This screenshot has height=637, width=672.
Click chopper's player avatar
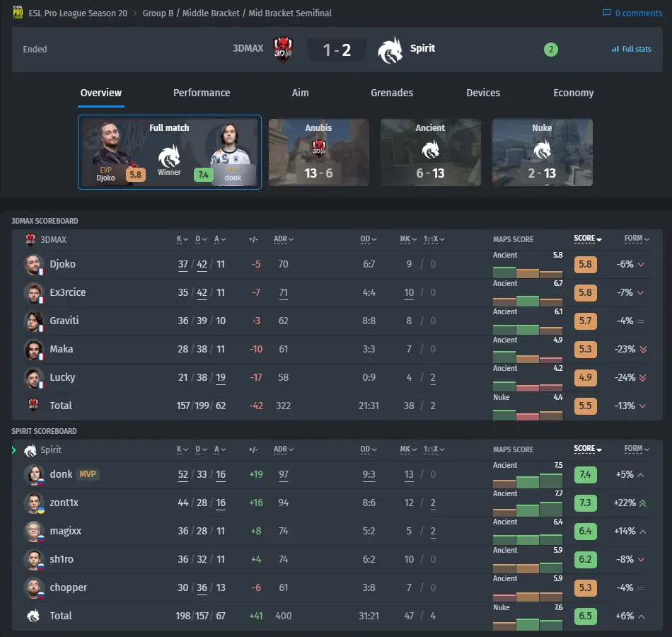pyautogui.click(x=34, y=587)
